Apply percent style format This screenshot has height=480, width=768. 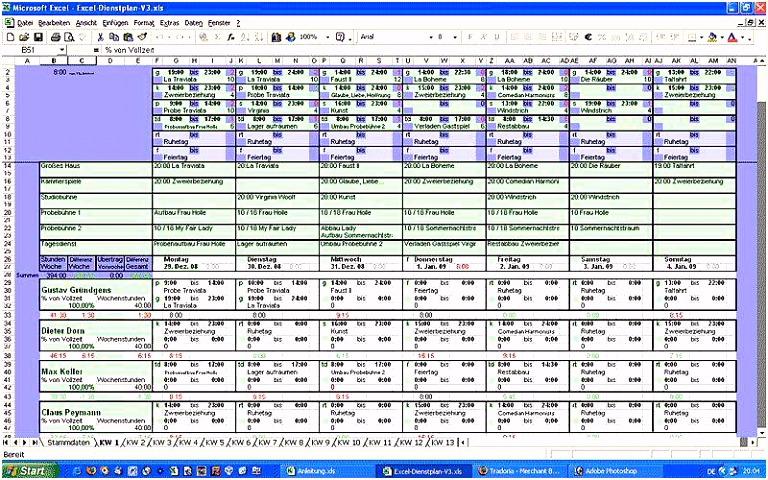click(601, 37)
